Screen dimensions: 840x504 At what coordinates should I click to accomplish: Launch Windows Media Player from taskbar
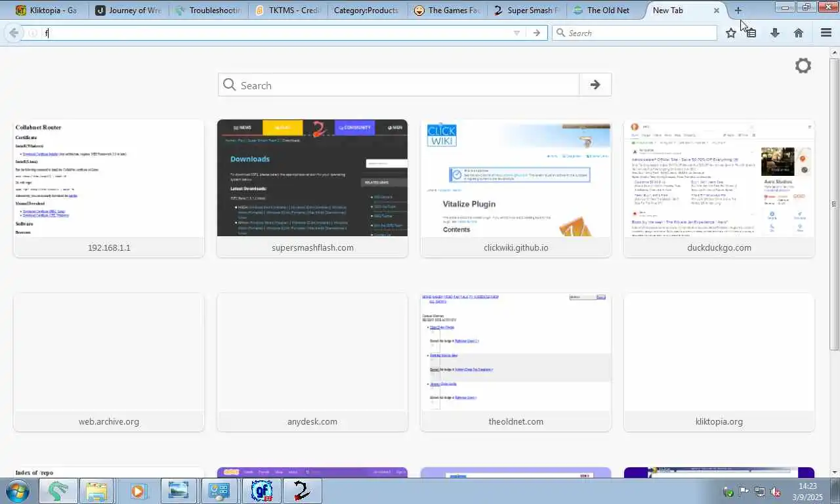coord(138,491)
